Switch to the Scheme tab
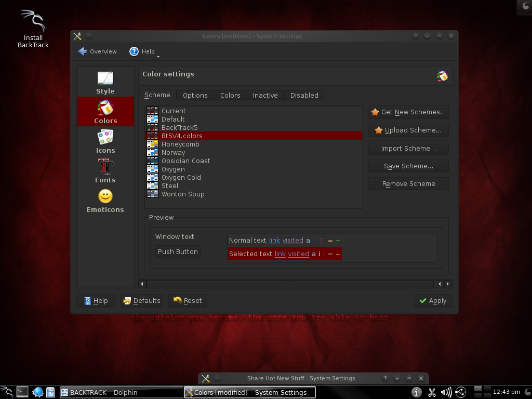The image size is (532, 399). (157, 95)
